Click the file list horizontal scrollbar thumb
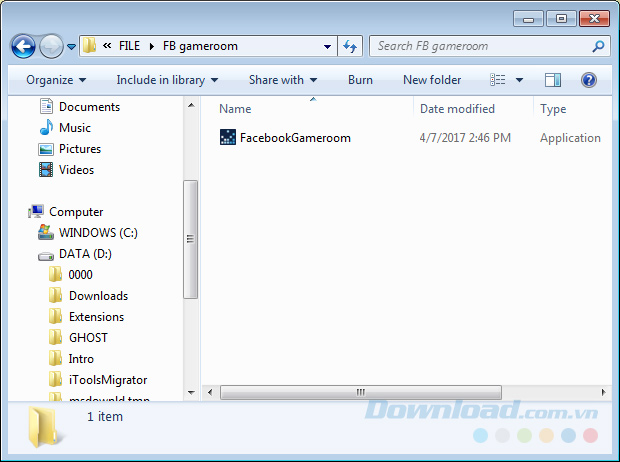 pos(361,392)
